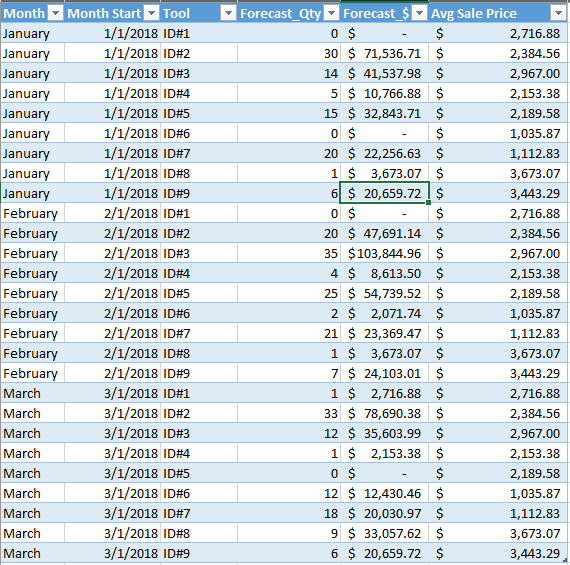Select cell with value 33,057.62
Screen dimensions: 570x565
pyautogui.click(x=384, y=533)
